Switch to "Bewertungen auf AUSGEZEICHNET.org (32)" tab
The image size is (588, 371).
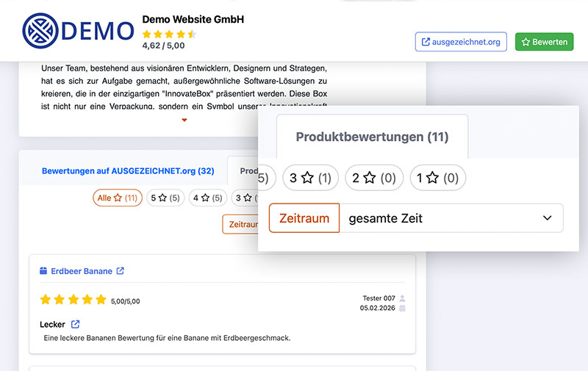(128, 171)
